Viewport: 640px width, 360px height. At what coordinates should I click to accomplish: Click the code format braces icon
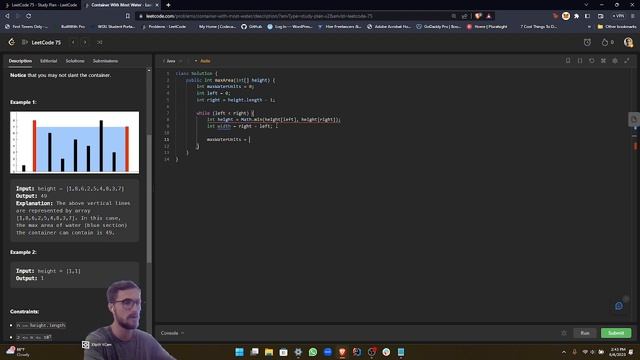[580, 60]
